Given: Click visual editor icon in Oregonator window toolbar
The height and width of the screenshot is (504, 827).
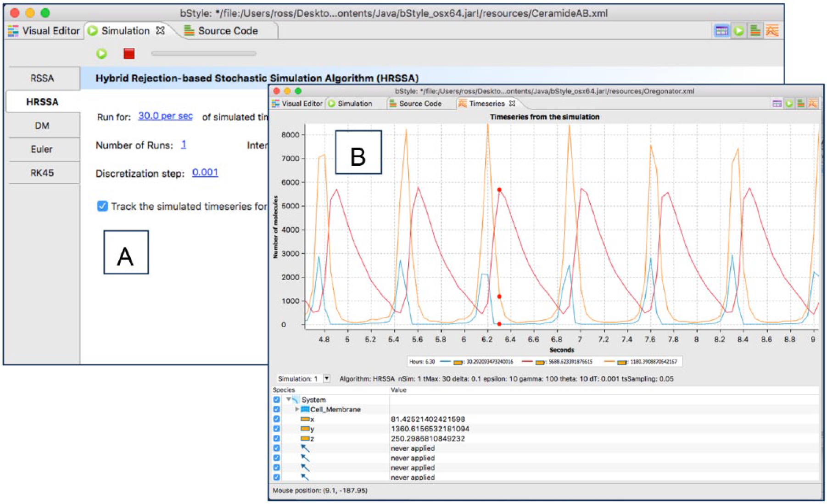Looking at the screenshot, I should point(777,104).
